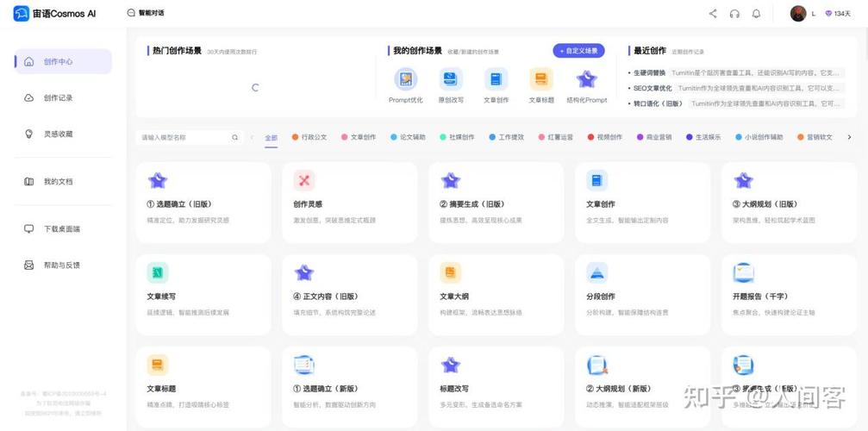The width and height of the screenshot is (868, 431).
Task: Open the 开题报告（千字） card
Action: coord(789,295)
